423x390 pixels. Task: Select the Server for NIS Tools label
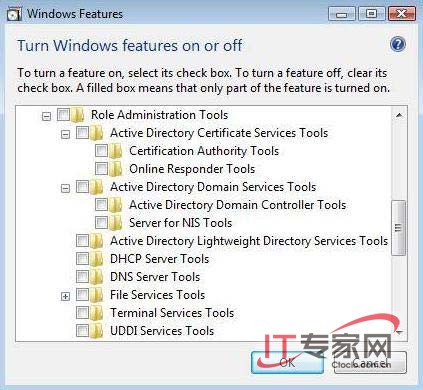(x=181, y=223)
